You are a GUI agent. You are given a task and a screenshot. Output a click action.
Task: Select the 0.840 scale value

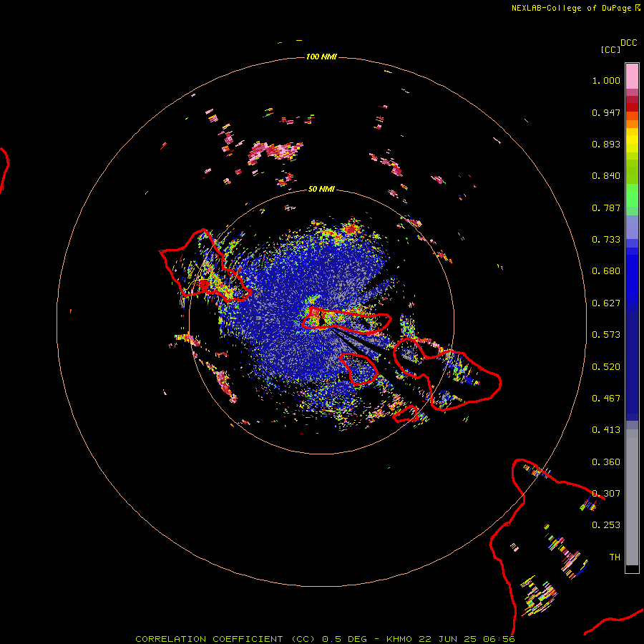606,176
